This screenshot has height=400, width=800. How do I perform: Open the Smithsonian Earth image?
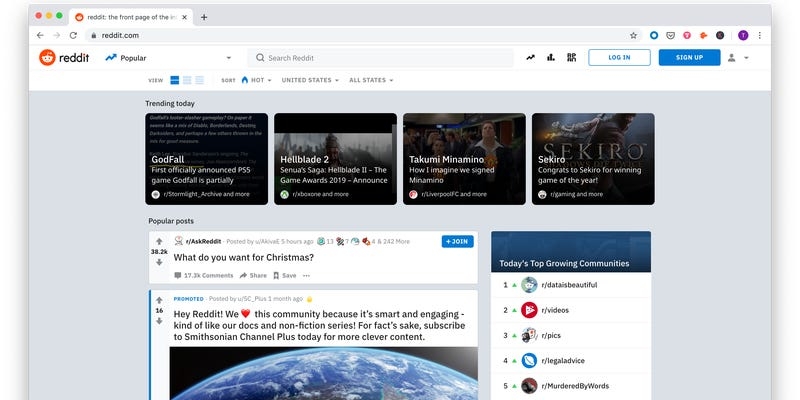[x=323, y=373]
